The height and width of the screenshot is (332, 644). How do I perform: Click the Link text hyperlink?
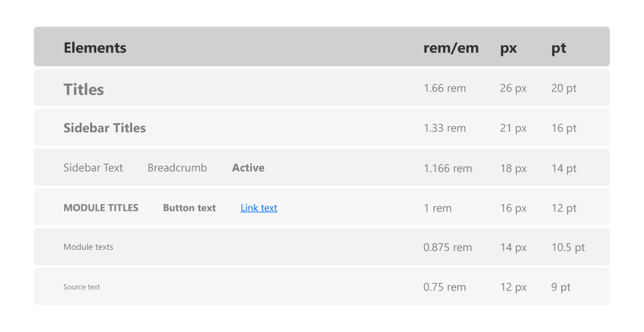point(259,208)
